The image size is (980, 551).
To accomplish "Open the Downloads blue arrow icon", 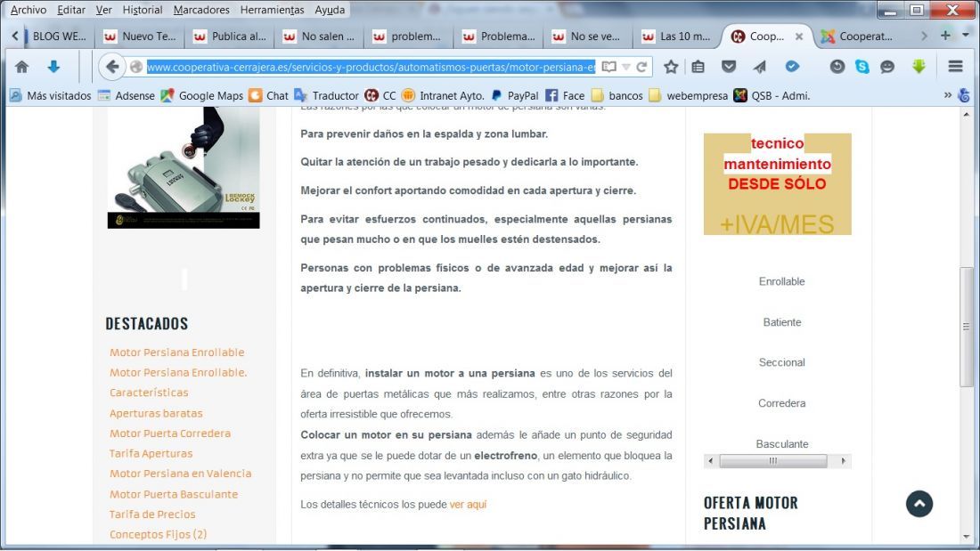I will [53, 67].
